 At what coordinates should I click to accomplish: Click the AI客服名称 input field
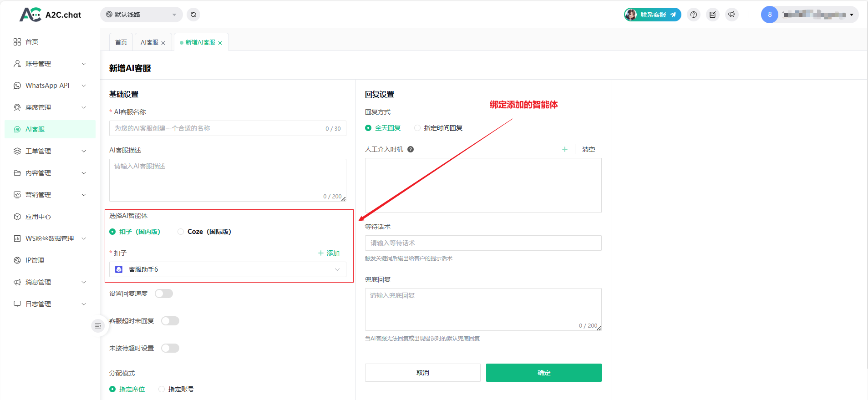click(x=218, y=128)
